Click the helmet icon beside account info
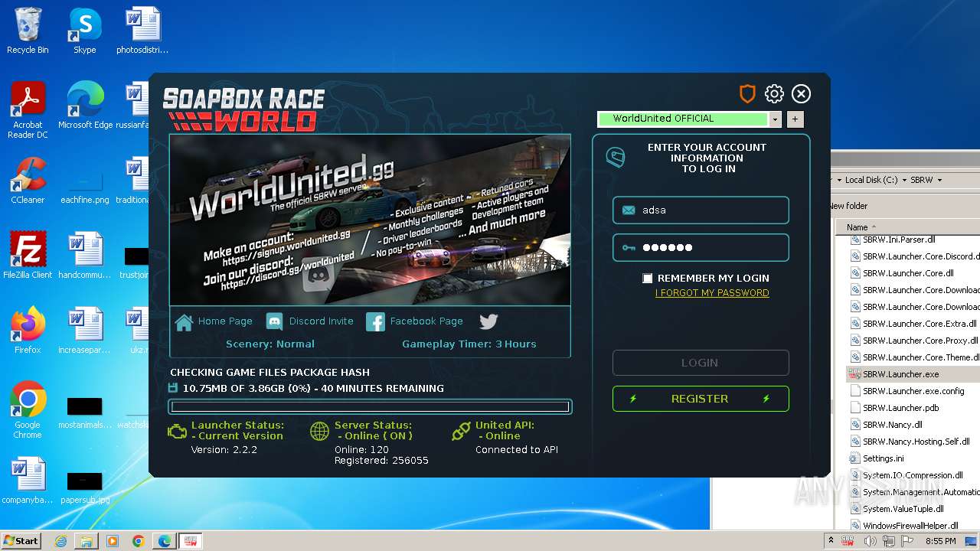 [616, 158]
